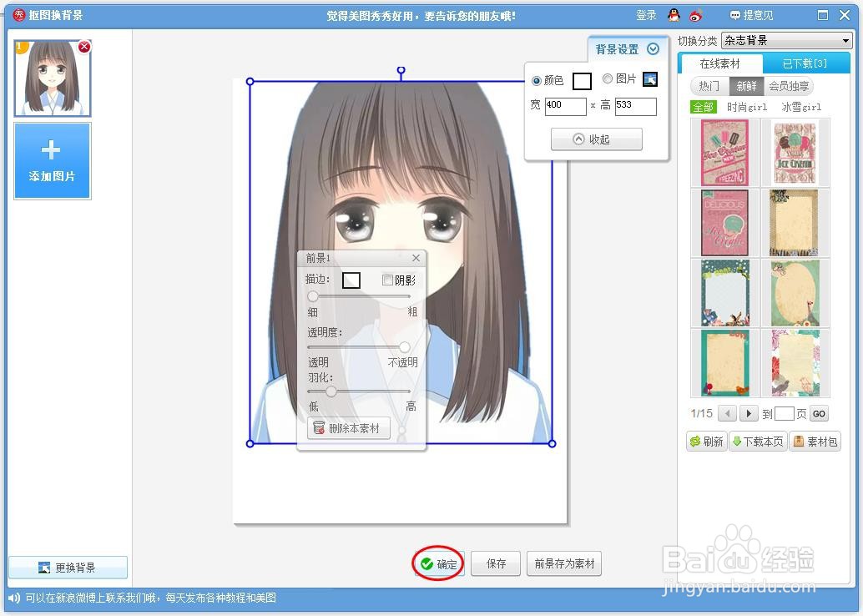Select the 会员独享 filter tab

point(789,87)
